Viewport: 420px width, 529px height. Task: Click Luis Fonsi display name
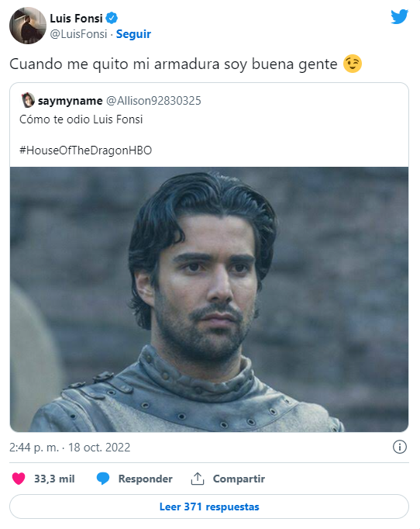pos(76,18)
